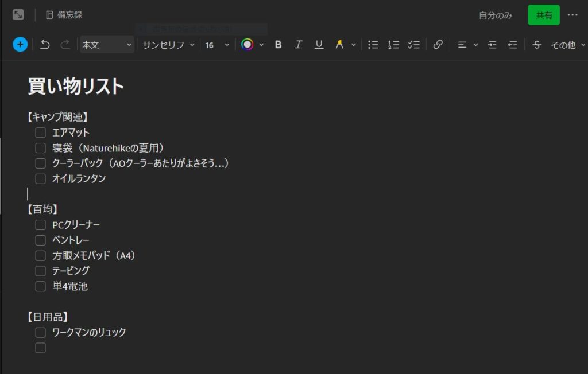The height and width of the screenshot is (374, 588).
Task: Open the 備忘録 notebook link
Action: coord(64,15)
